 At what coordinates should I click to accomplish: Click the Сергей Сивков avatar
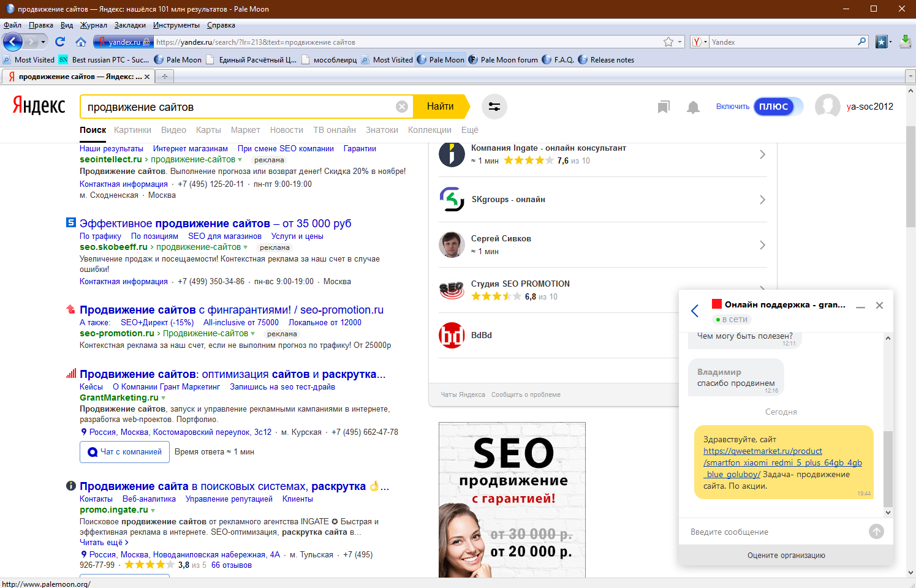(x=452, y=245)
